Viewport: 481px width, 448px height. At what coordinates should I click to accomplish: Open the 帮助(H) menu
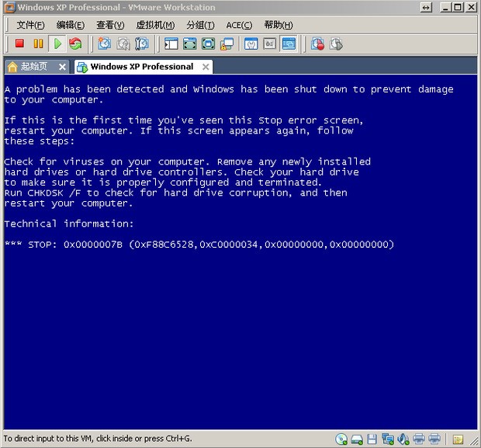279,25
